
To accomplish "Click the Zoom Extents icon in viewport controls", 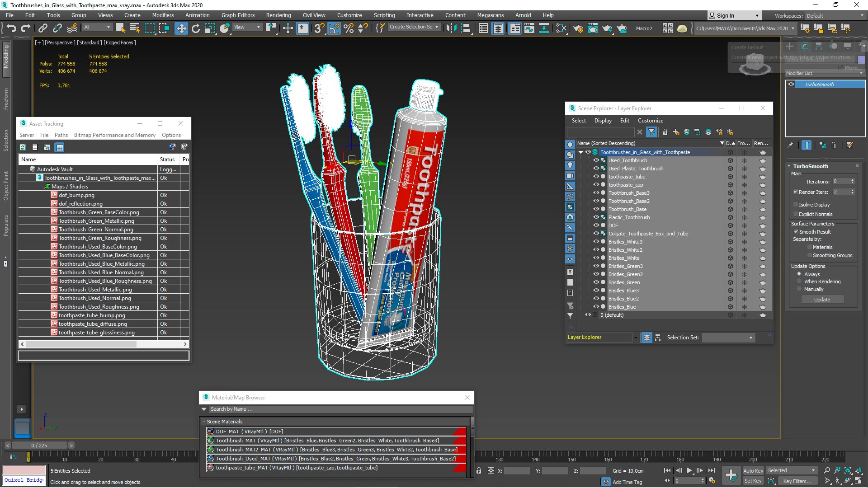I will pos(848,470).
